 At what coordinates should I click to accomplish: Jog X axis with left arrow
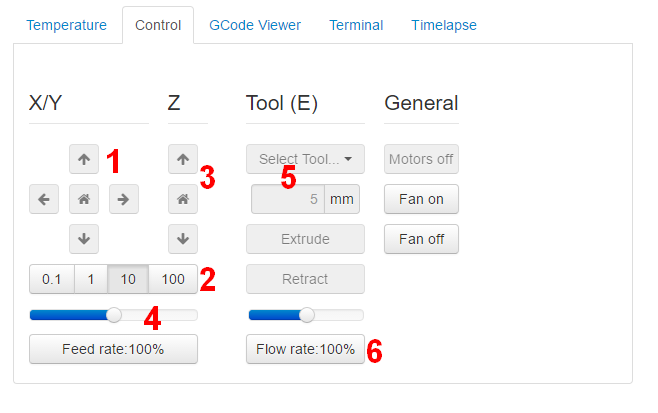point(44,199)
